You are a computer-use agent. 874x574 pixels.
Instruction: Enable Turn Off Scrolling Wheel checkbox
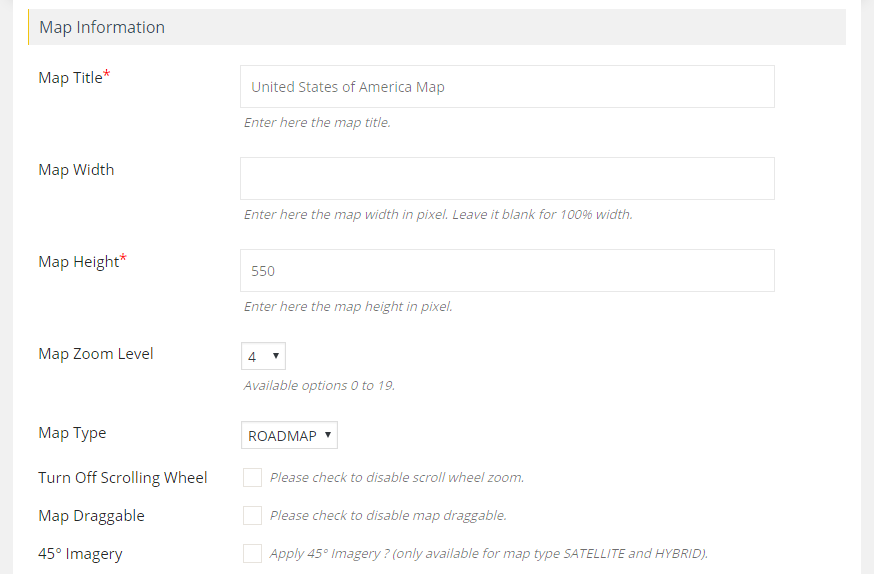[252, 477]
